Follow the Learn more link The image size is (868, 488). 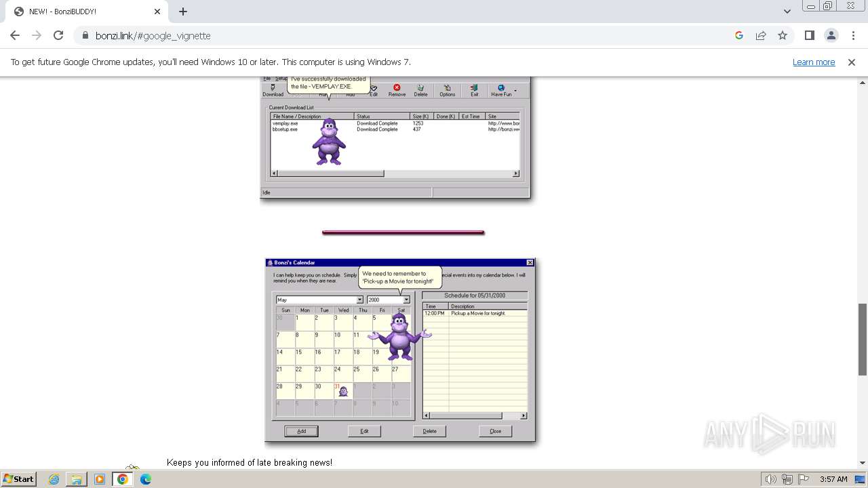pos(814,62)
